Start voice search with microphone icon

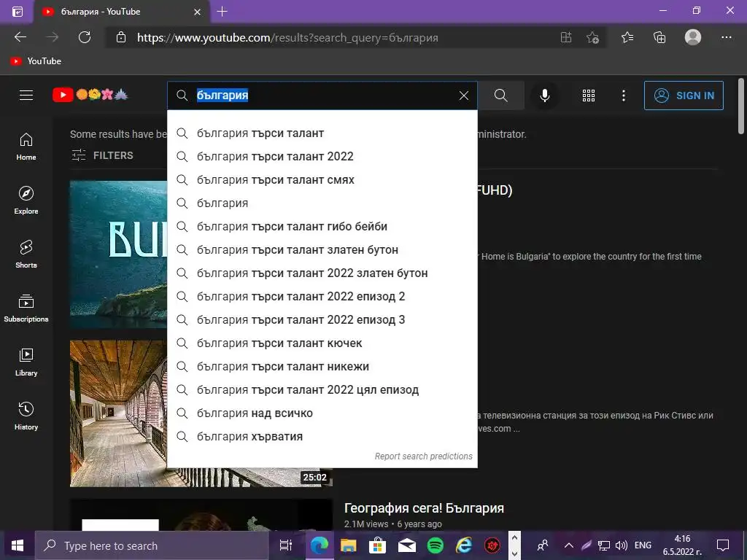point(544,96)
